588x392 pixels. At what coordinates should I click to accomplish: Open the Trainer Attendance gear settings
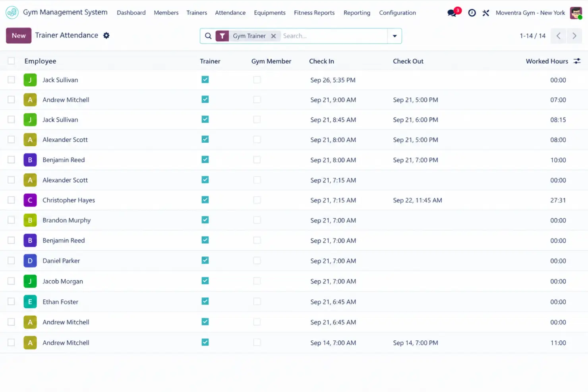coord(106,35)
